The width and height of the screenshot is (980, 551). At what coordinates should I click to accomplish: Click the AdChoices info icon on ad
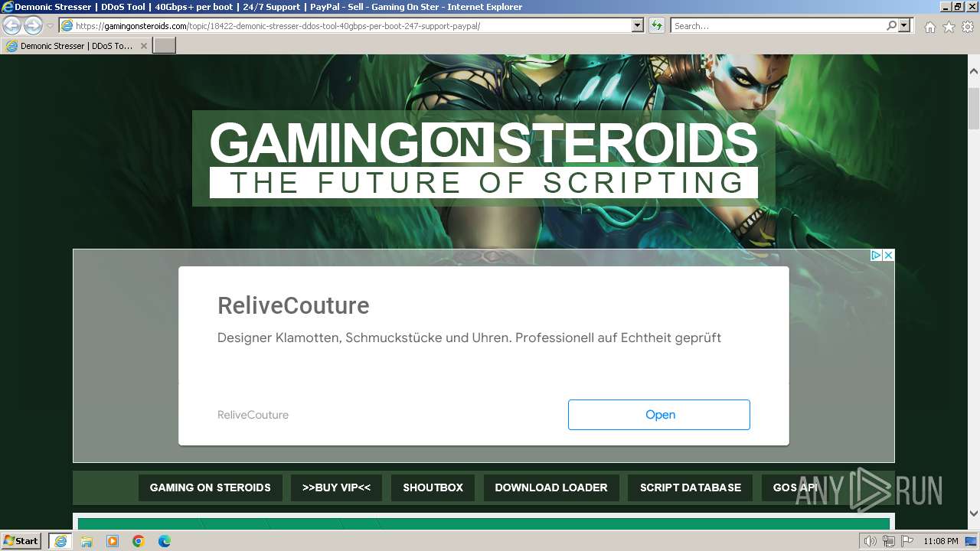click(x=876, y=256)
